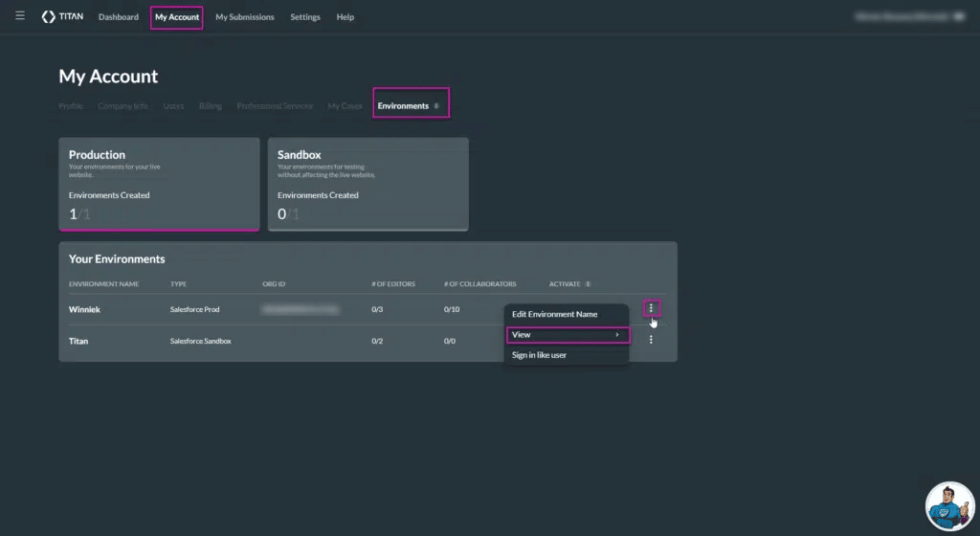Open Settings in top navigation

[x=305, y=17]
